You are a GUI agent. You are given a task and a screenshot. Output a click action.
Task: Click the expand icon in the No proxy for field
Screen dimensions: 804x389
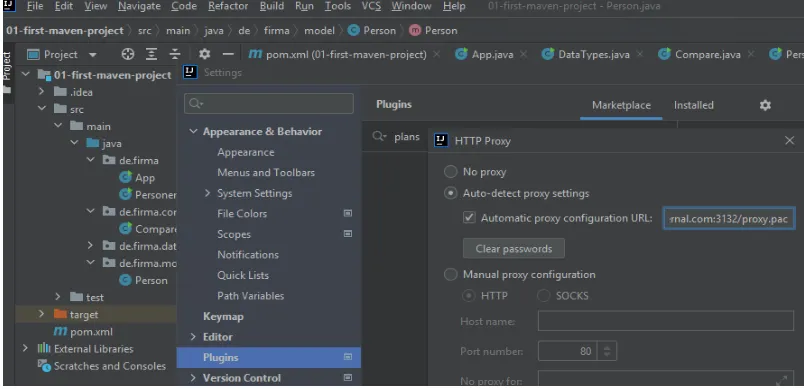[x=781, y=381]
